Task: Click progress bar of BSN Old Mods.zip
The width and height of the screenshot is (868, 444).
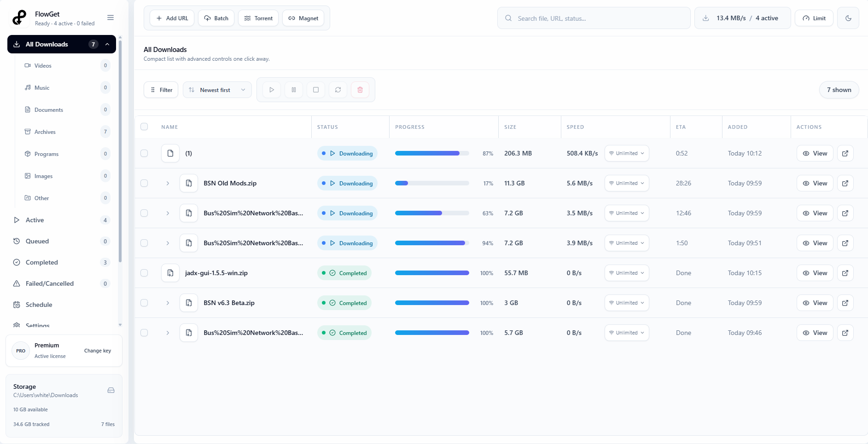Action: click(432, 183)
